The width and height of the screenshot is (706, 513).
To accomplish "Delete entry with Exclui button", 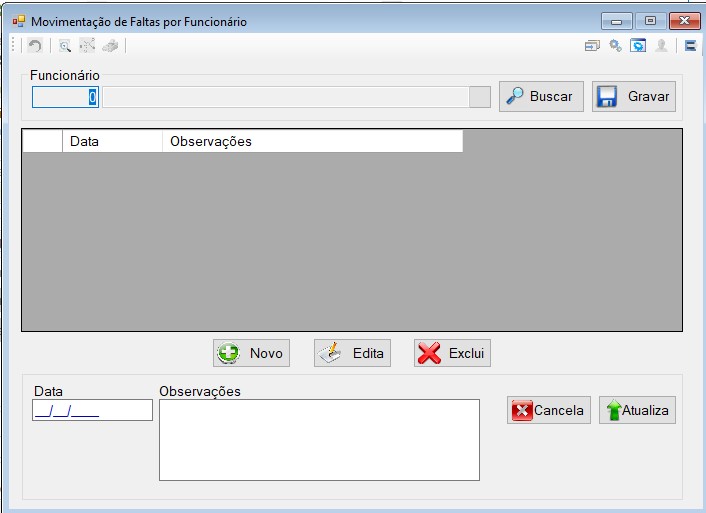I will click(452, 353).
